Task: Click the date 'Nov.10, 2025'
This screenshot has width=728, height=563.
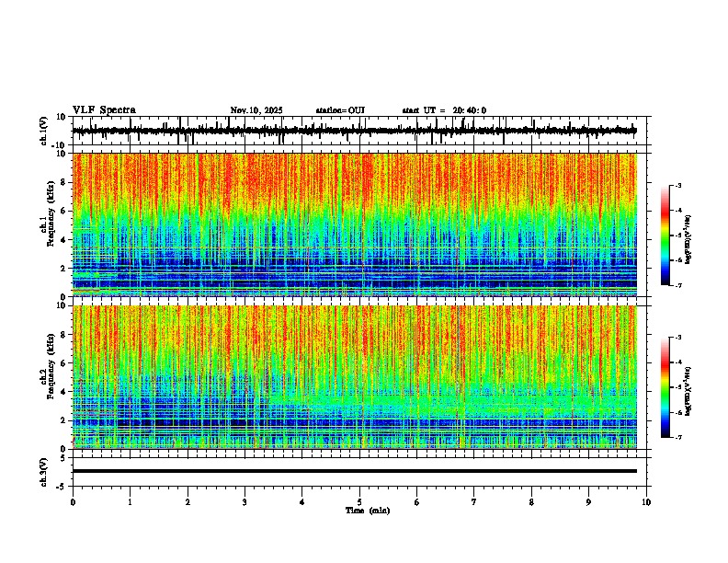Action: (x=256, y=110)
